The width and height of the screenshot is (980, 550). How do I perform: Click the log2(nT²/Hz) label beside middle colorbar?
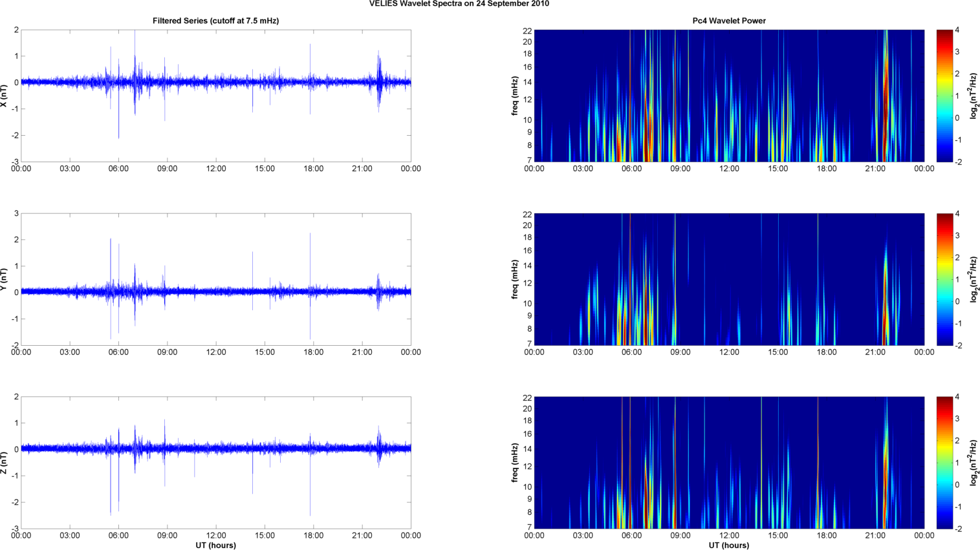(974, 279)
